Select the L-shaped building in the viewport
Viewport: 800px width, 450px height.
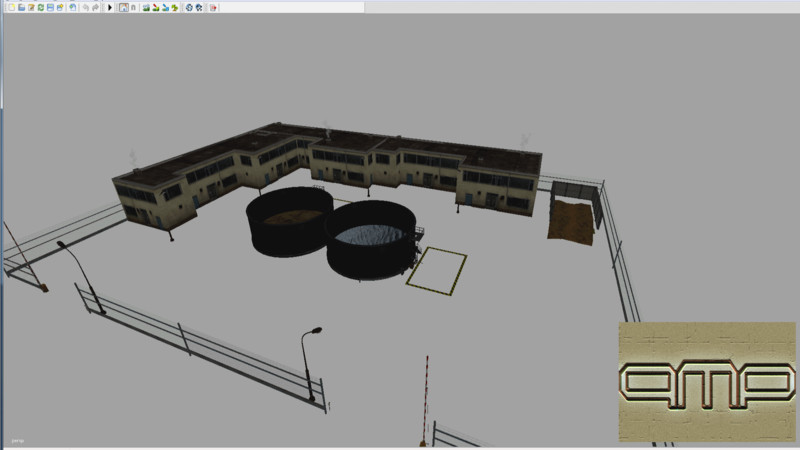pos(330,165)
